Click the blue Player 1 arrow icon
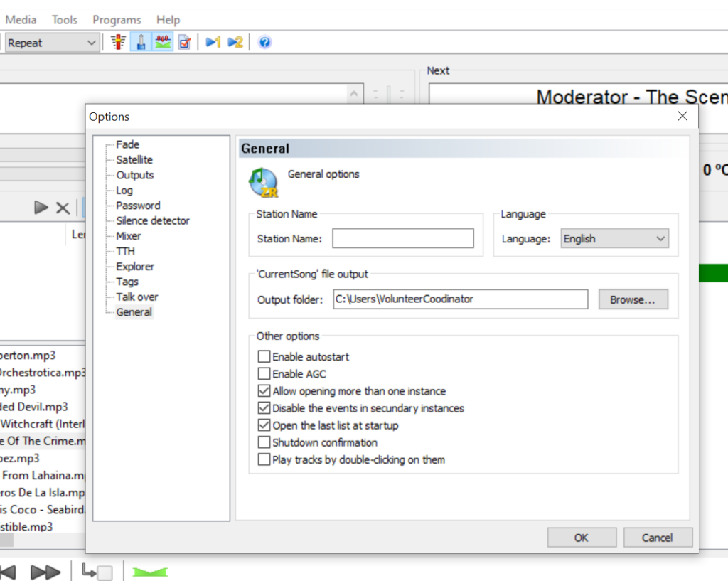The image size is (728, 581). click(x=213, y=43)
